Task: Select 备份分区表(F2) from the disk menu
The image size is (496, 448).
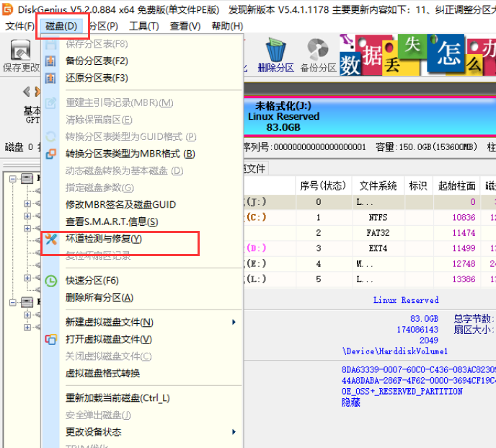Action: (97, 61)
